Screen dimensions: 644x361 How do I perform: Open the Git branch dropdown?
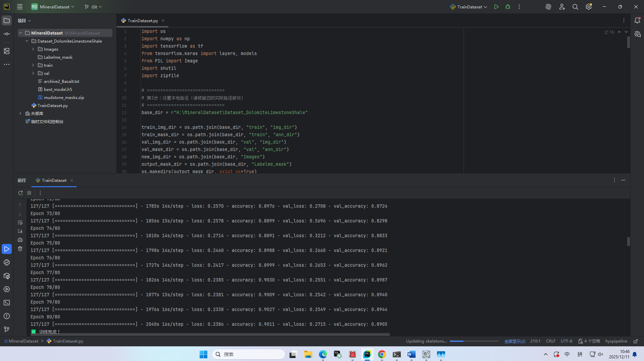coord(93,7)
